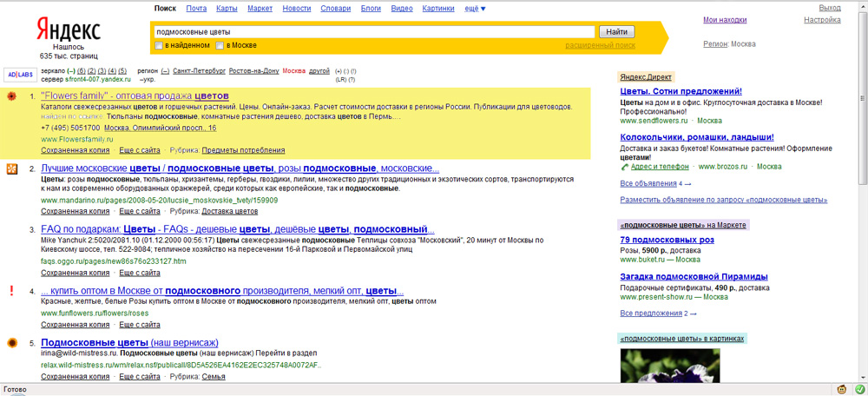Image resolution: width=868 pixels, height=396 pixels.
Task: Open 'FAQ по подаркам' result title
Action: [x=238, y=229]
